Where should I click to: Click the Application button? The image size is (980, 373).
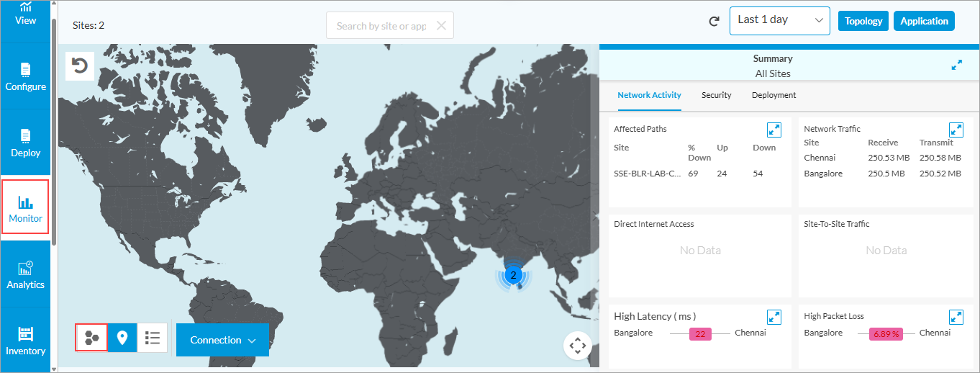tap(924, 21)
